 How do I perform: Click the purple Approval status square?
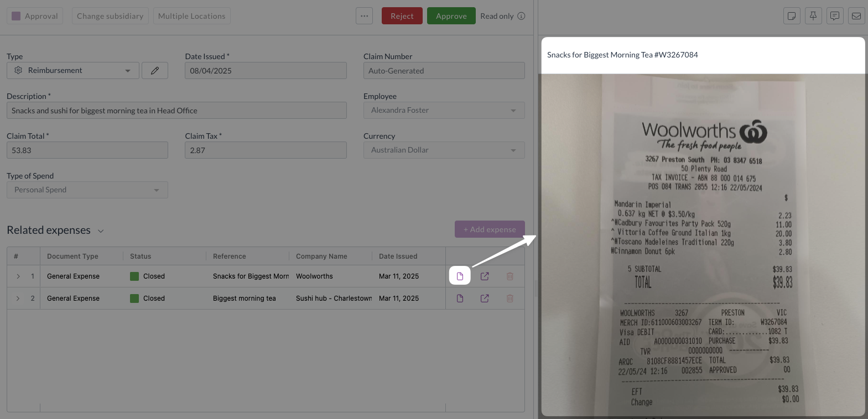click(16, 16)
